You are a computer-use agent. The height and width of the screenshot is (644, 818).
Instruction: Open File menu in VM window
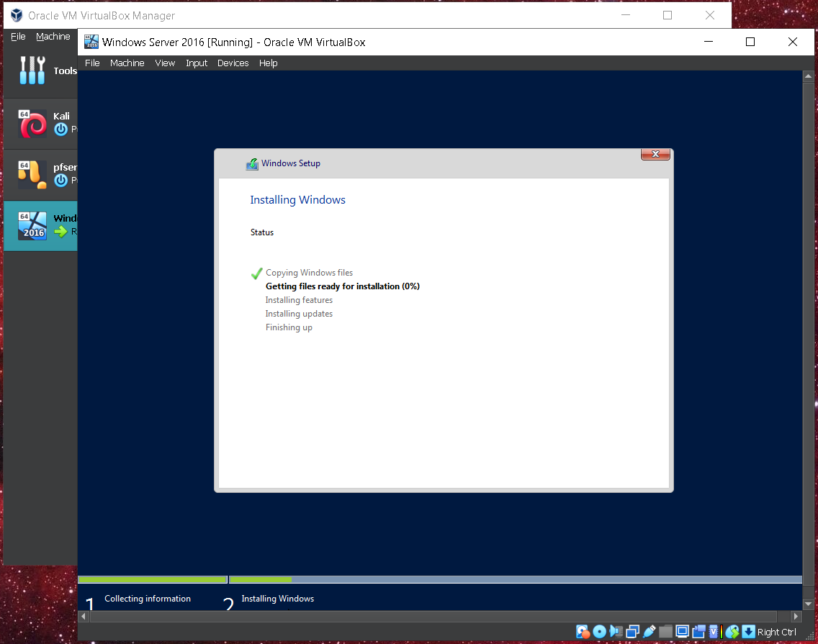[x=92, y=63]
